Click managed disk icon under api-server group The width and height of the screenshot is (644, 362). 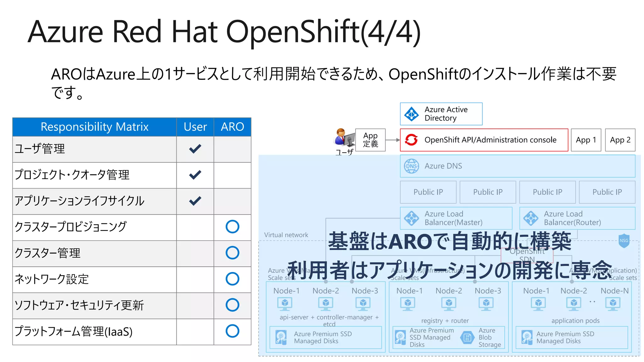point(281,337)
